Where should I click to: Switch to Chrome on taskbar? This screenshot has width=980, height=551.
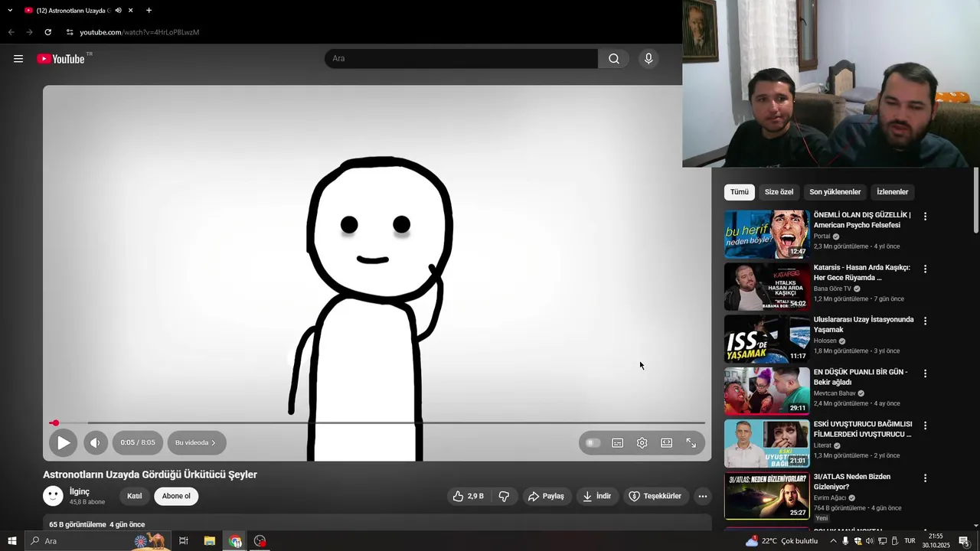235,541
